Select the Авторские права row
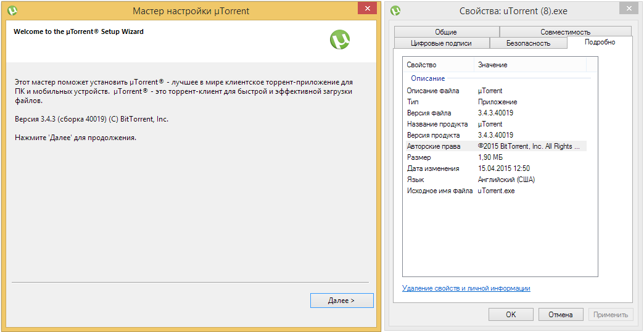644x332 pixels. [x=495, y=146]
